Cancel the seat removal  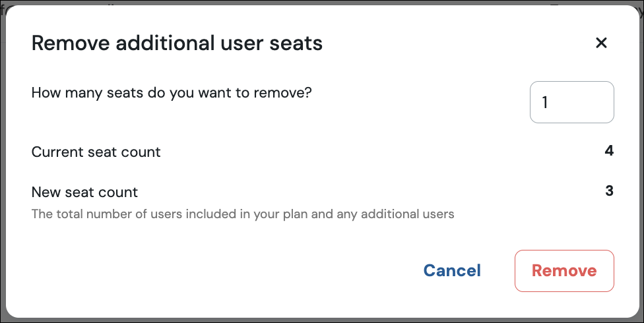point(452,270)
